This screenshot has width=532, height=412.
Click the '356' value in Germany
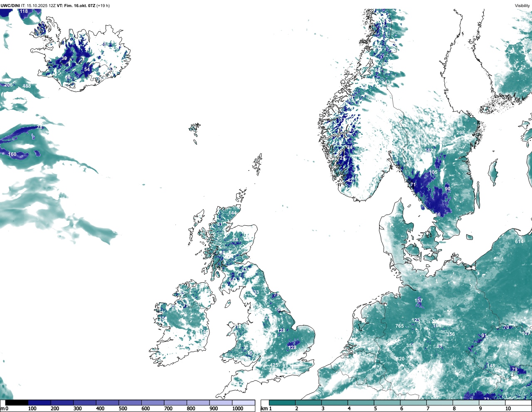click(x=451, y=334)
